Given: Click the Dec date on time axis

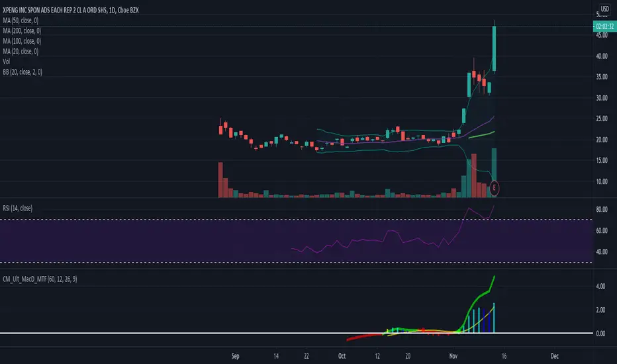Looking at the screenshot, I should pyautogui.click(x=554, y=356).
